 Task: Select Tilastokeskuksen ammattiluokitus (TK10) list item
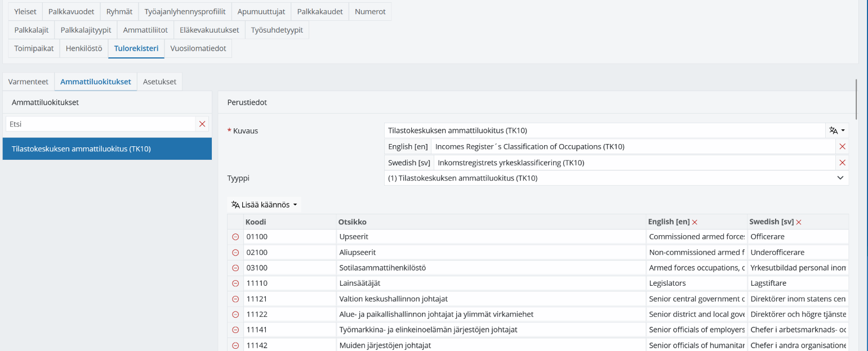(x=107, y=149)
